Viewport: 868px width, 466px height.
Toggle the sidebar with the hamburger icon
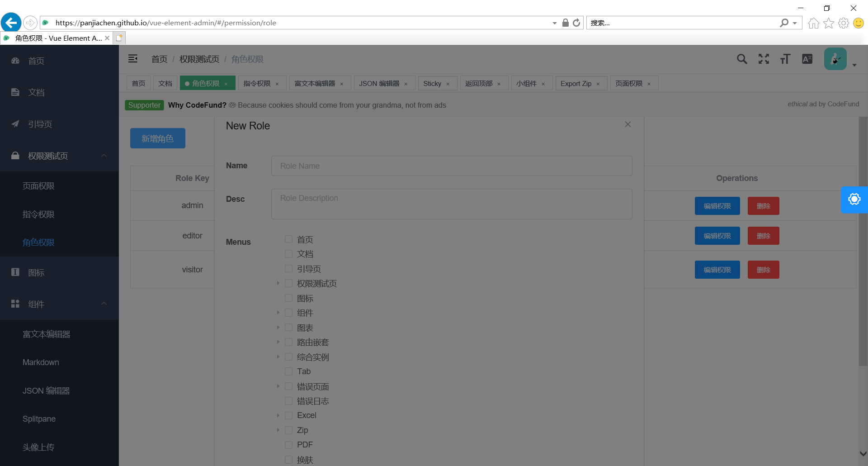(132, 59)
